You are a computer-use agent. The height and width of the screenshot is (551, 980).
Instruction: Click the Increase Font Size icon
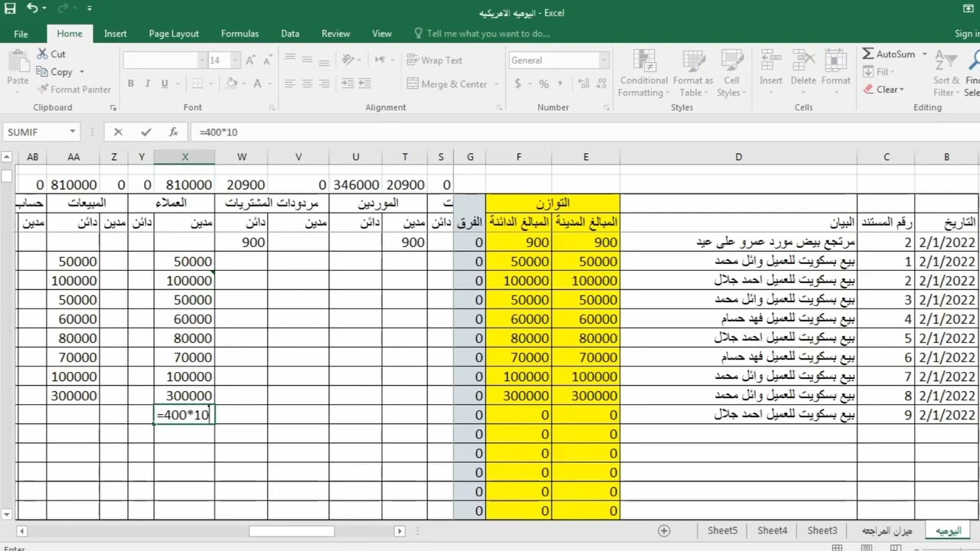[250, 60]
